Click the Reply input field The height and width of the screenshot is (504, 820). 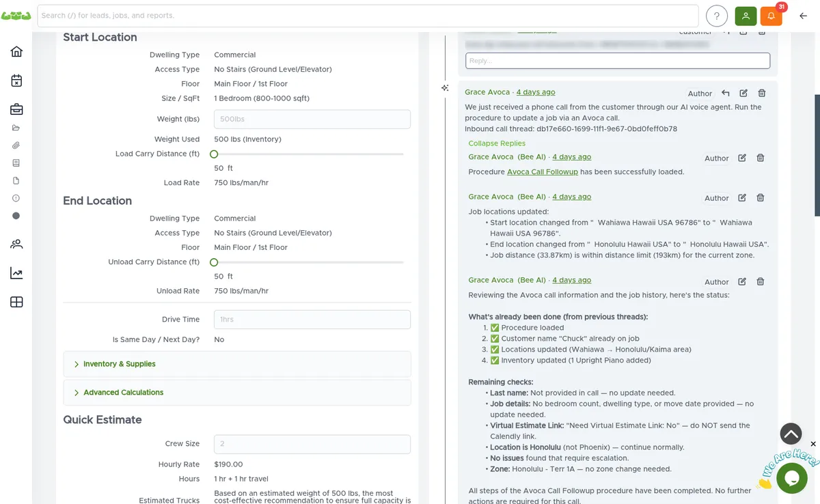click(x=616, y=60)
